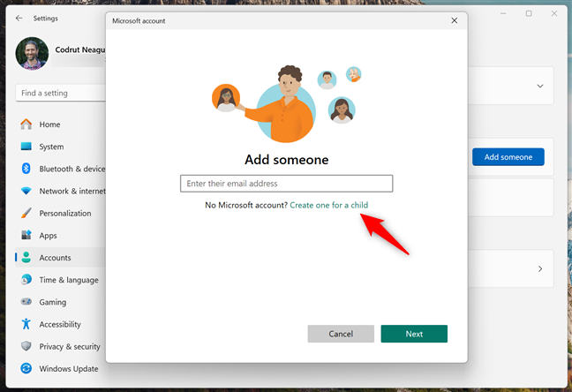Click Cancel button in dialog
Viewport: 572px width, 392px height.
click(341, 334)
